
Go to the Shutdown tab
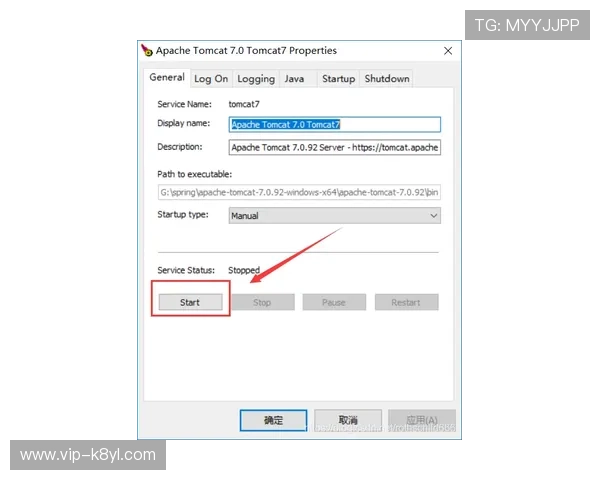(386, 79)
